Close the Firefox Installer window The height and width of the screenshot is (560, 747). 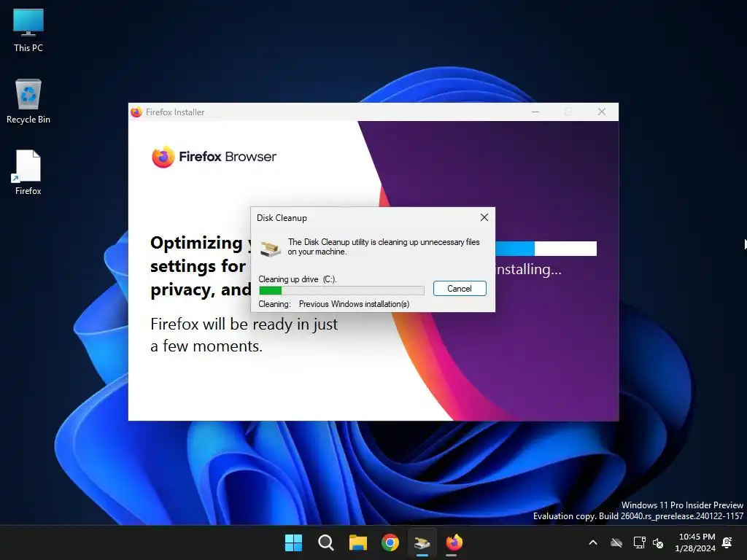point(602,112)
